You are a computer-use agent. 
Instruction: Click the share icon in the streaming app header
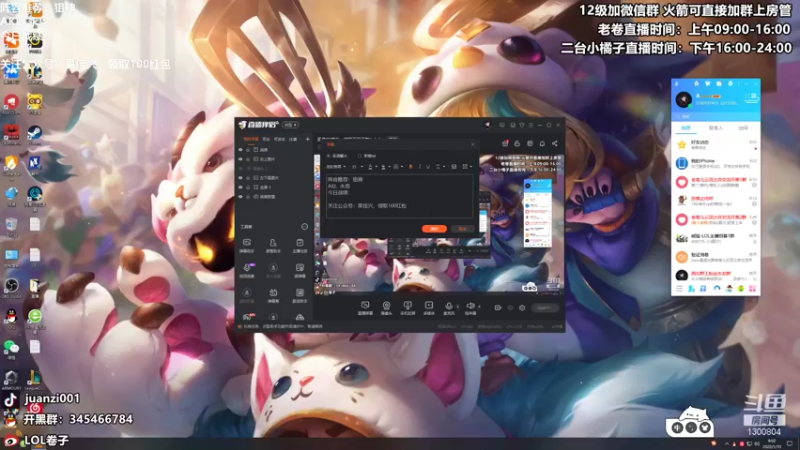tap(555, 144)
